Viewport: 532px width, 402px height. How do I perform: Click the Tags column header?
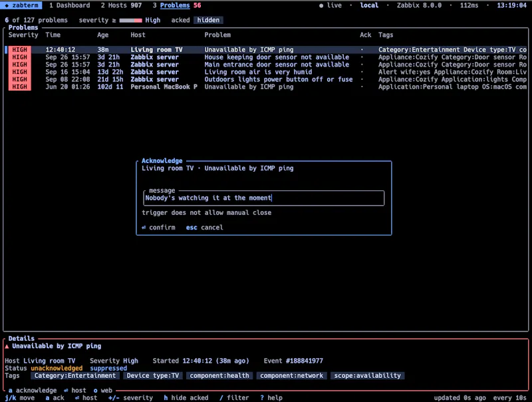[386, 35]
